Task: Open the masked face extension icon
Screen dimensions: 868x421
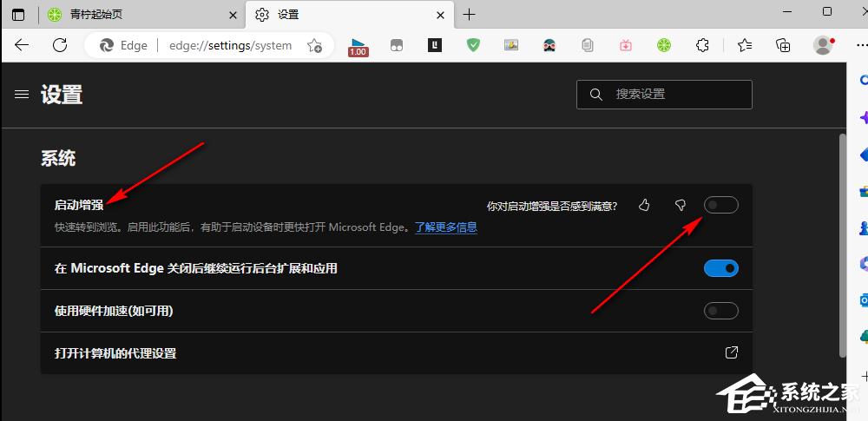Action: coord(549,45)
